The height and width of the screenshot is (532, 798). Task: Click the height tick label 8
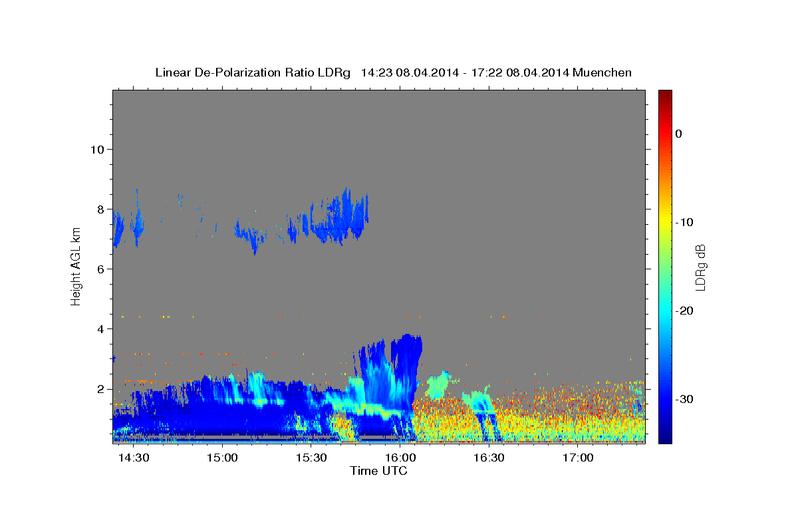[x=100, y=209]
